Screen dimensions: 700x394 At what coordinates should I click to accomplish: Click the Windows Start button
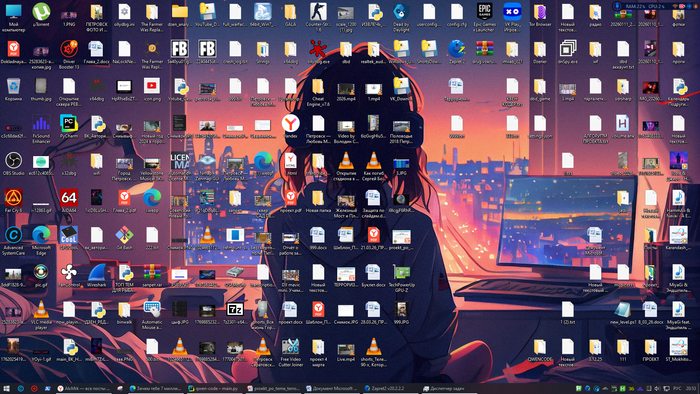pyautogui.click(x=6, y=389)
